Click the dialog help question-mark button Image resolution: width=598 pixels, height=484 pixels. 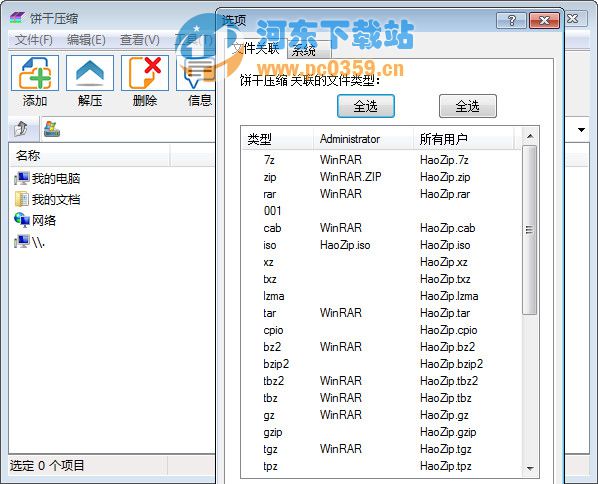(511, 20)
